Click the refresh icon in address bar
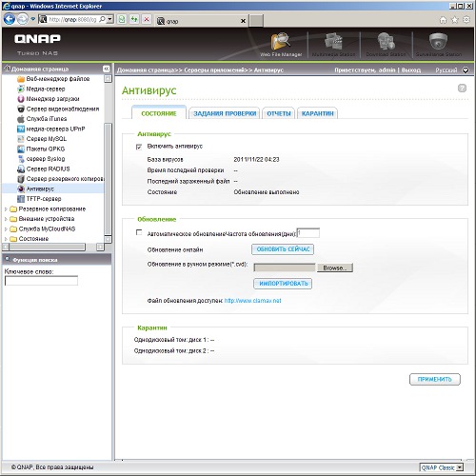This screenshot has width=476, height=476. pos(134,20)
